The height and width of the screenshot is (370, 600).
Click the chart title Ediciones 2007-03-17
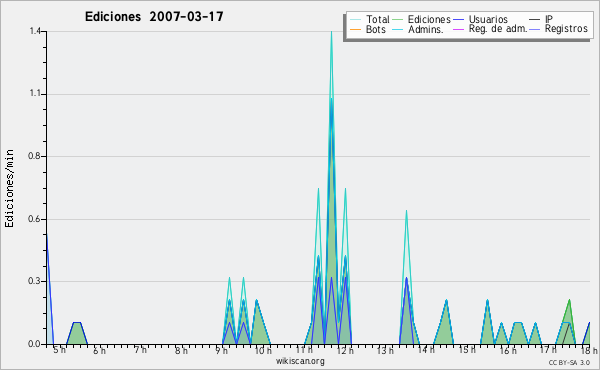(154, 17)
